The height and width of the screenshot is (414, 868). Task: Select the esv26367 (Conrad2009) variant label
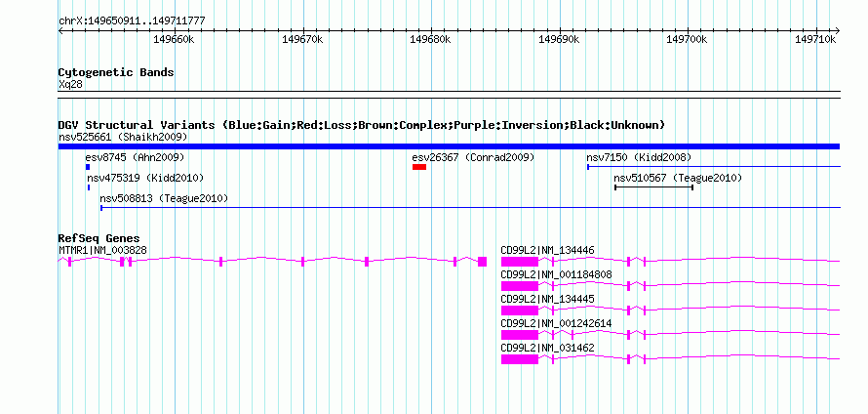pos(473,158)
